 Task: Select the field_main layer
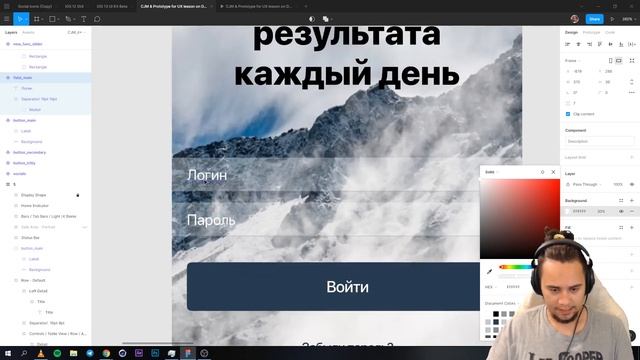pos(46,78)
